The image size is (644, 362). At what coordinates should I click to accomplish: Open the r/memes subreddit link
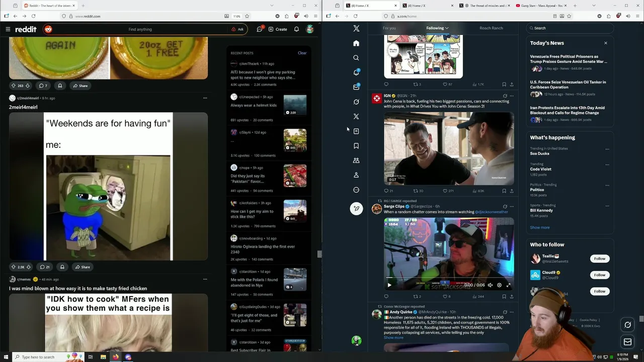pyautogui.click(x=24, y=279)
